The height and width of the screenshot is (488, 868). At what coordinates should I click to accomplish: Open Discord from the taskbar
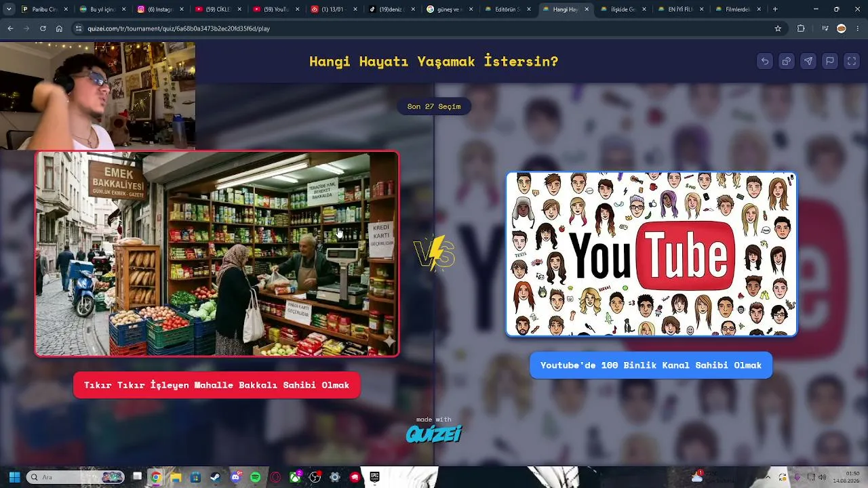coord(235,477)
